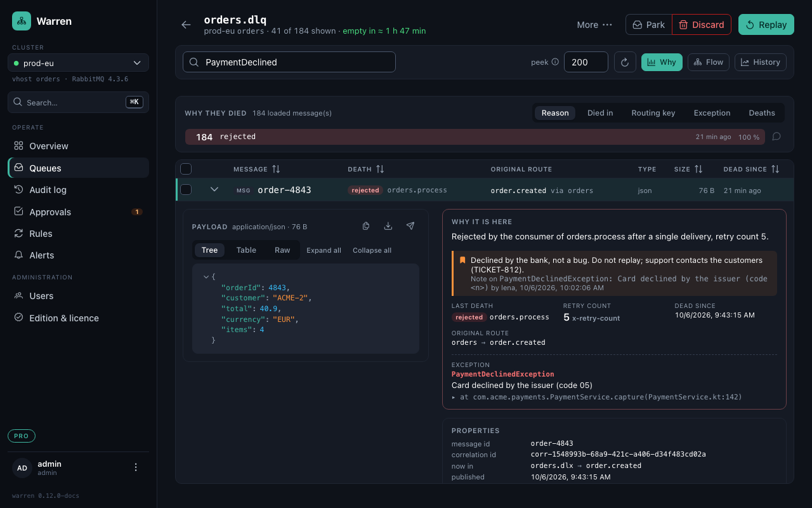Switch payload view to Table tab
The height and width of the screenshot is (508, 812).
click(246, 250)
